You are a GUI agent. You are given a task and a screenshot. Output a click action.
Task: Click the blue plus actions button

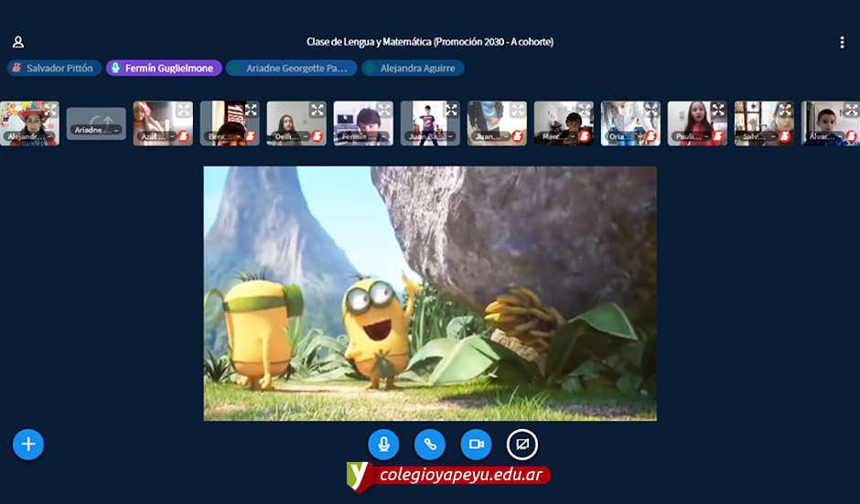click(x=28, y=445)
